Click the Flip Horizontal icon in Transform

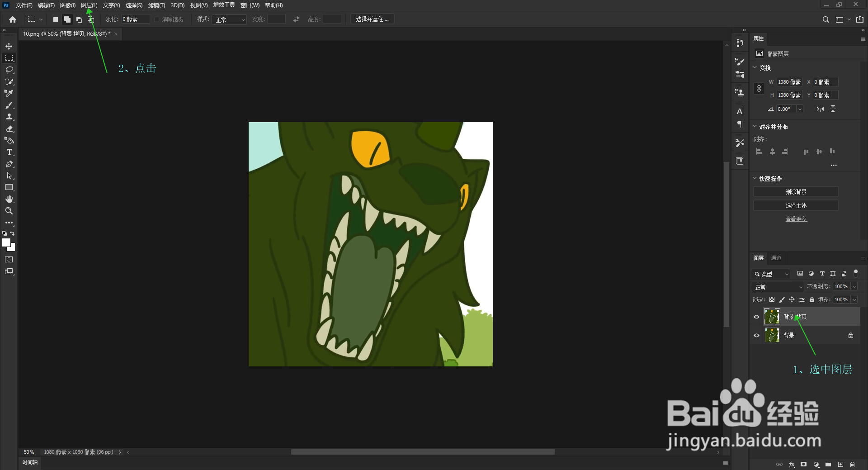coord(820,109)
